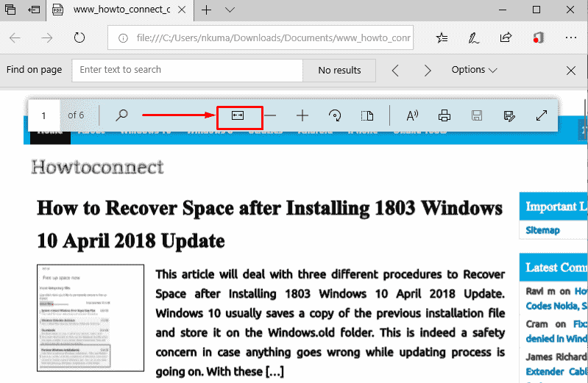Jump to previous find result
588x383 pixels.
(395, 70)
